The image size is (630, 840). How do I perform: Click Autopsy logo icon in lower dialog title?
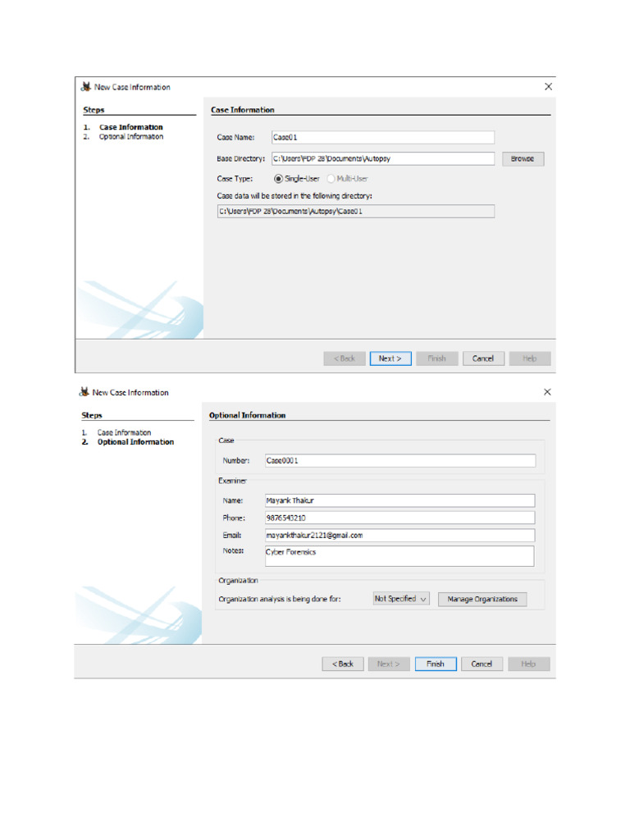tap(84, 391)
